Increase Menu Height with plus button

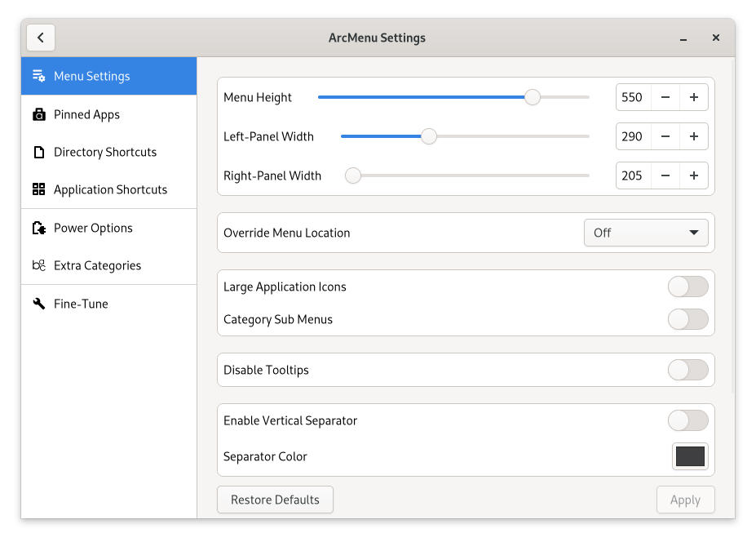693,97
